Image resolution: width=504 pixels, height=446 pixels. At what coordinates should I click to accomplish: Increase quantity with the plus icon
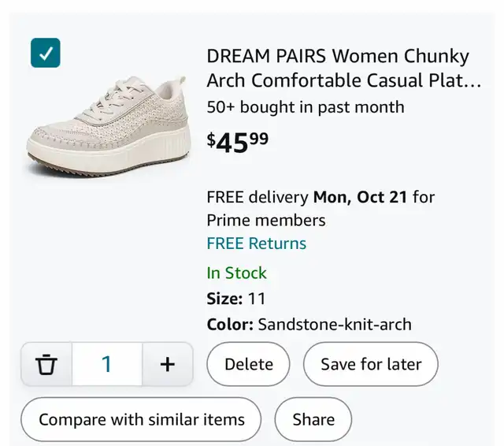coord(167,364)
